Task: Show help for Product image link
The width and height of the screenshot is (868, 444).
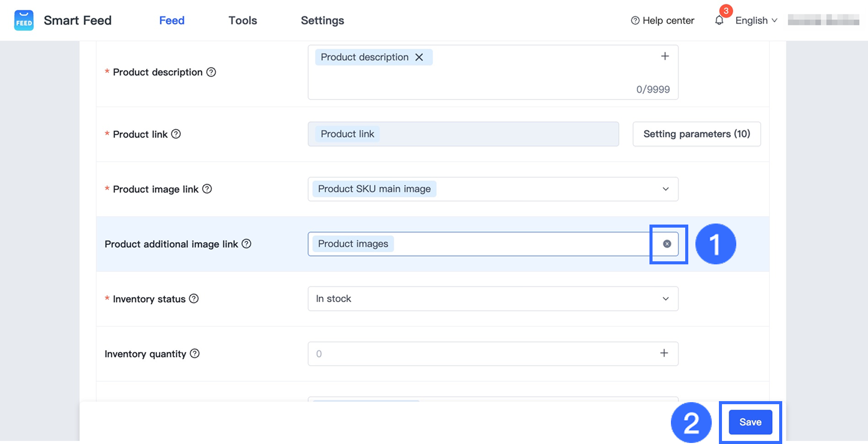Action: [x=207, y=189]
